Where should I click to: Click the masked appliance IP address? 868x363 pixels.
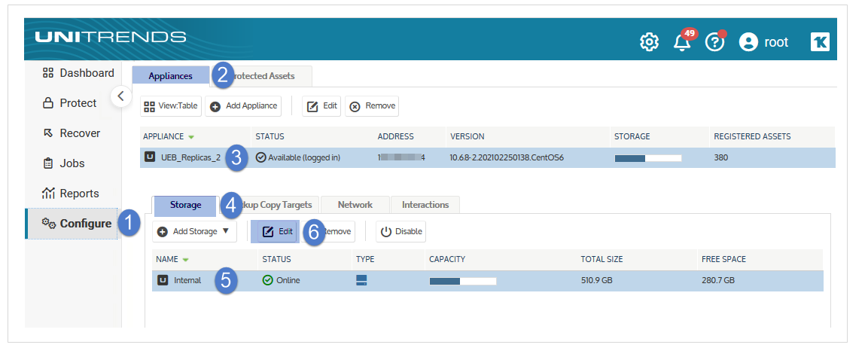(401, 157)
